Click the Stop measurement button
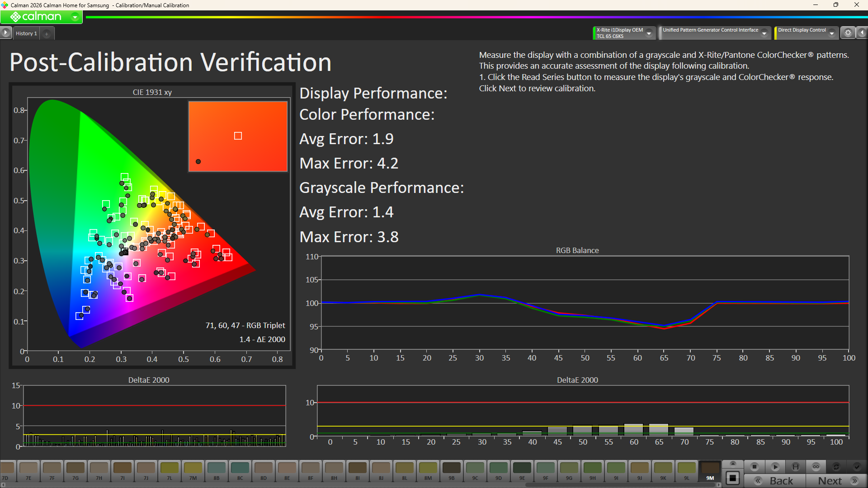 (754, 467)
